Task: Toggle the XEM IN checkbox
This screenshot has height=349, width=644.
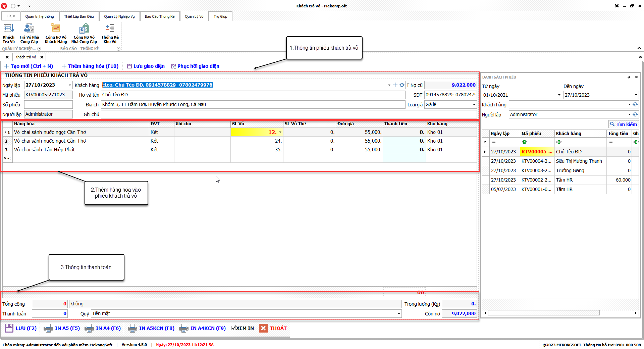Action: pyautogui.click(x=234, y=328)
